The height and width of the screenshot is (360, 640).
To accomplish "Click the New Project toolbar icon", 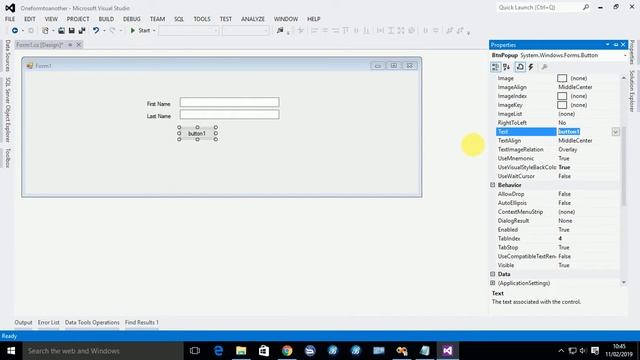I will pos(45,31).
